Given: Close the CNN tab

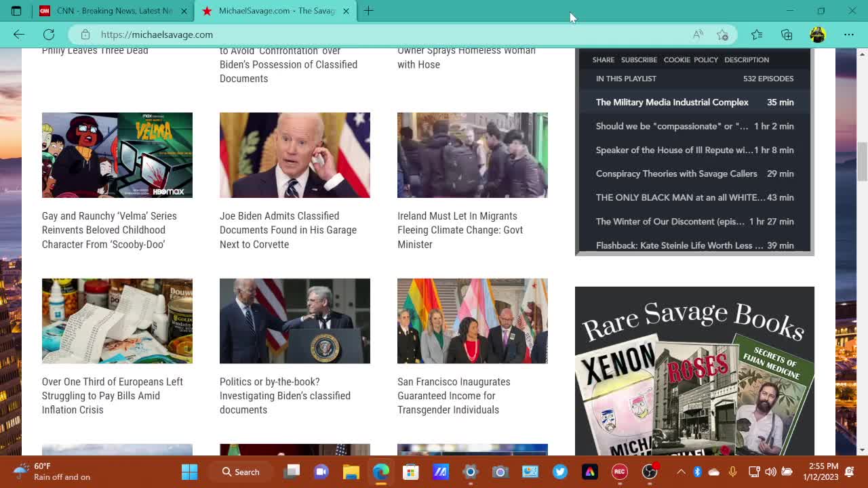Looking at the screenshot, I should [184, 11].
